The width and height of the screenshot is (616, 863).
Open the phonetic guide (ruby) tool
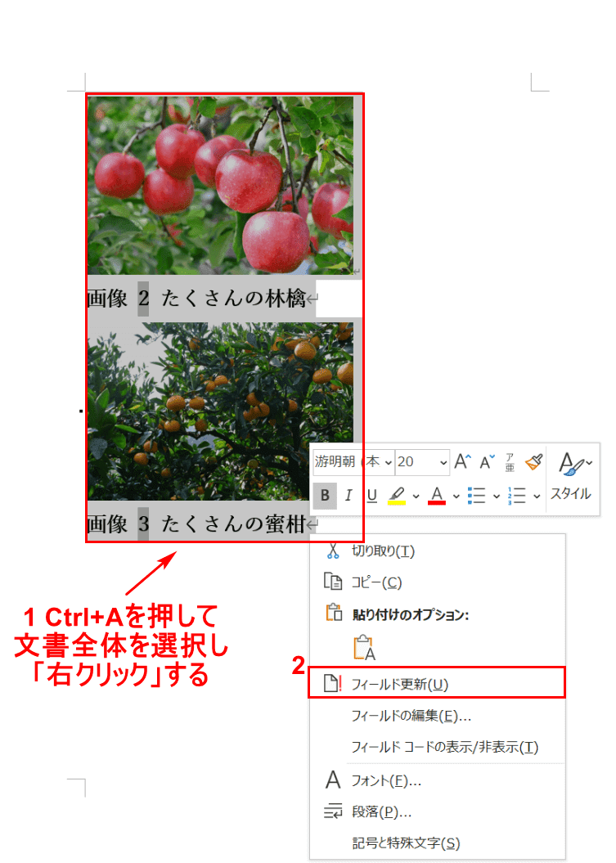click(x=510, y=462)
